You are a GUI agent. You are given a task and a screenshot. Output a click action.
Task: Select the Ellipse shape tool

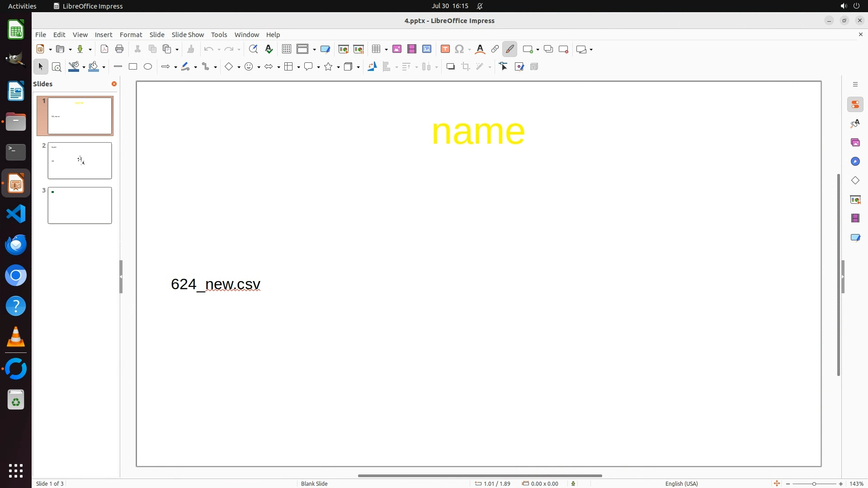tap(148, 67)
